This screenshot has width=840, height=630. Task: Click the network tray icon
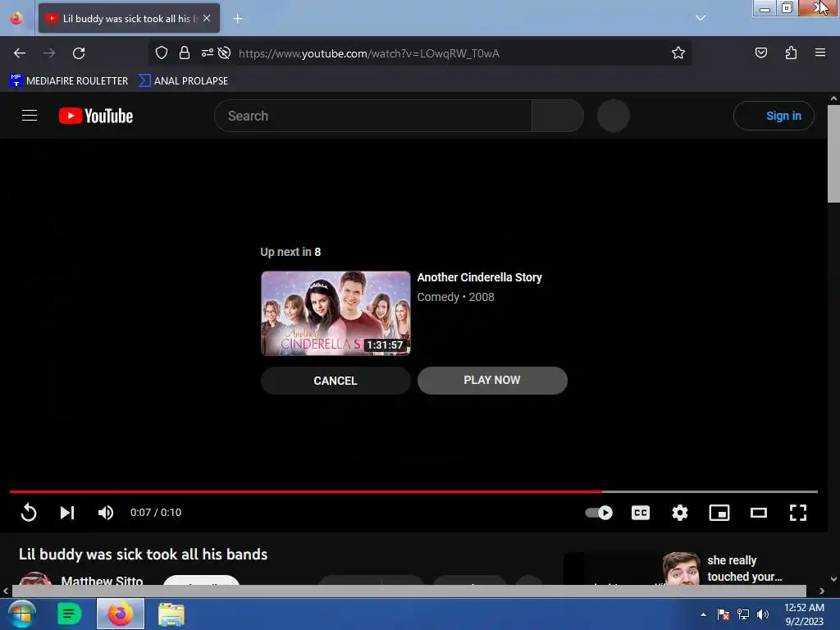743,614
